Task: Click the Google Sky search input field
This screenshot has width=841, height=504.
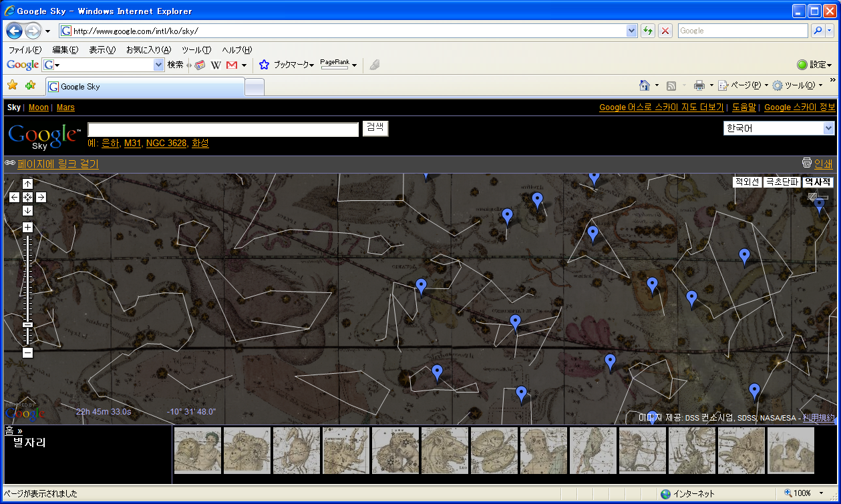Action: point(223,129)
